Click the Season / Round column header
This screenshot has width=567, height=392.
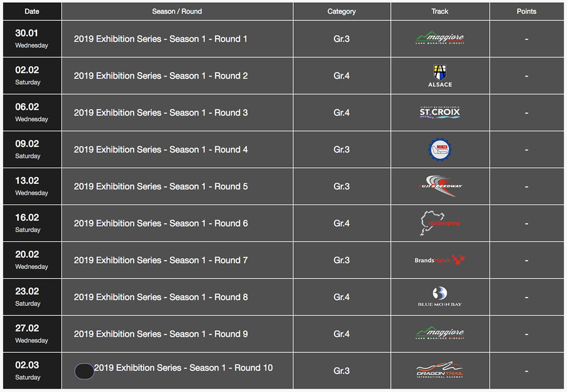point(177,11)
